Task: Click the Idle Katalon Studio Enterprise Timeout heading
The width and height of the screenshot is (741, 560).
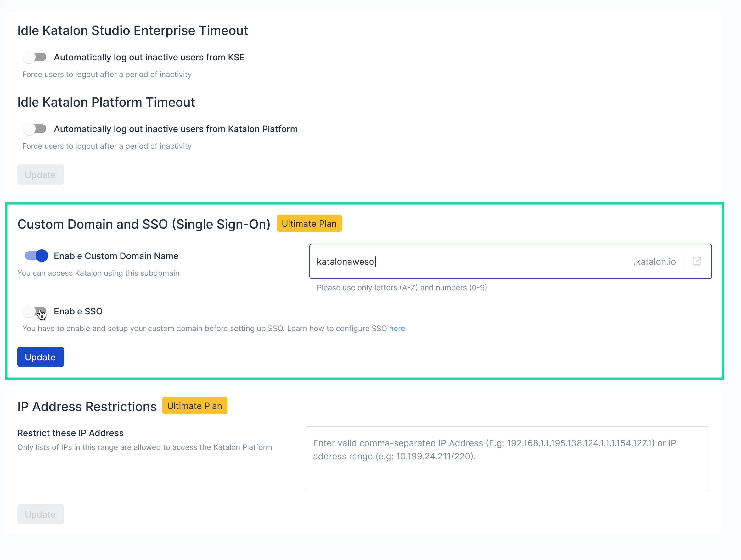Action: coord(133,30)
